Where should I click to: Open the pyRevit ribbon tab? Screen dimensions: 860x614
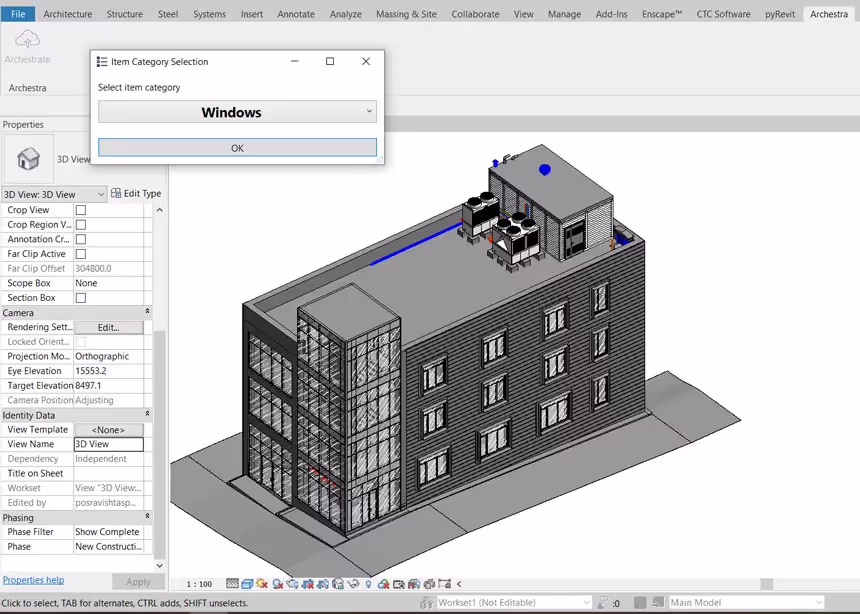[779, 14]
